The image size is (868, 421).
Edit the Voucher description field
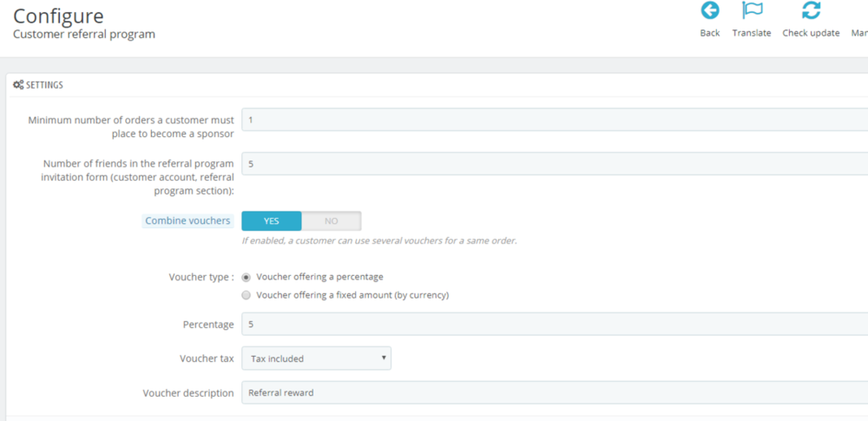coord(554,392)
